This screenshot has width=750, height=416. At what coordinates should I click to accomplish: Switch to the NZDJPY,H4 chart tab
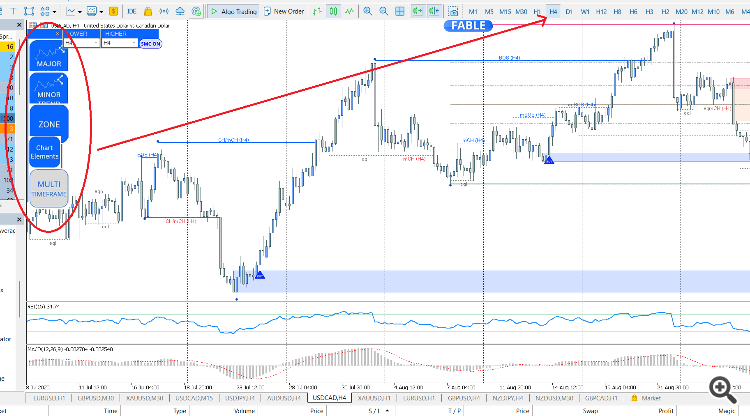click(508, 398)
